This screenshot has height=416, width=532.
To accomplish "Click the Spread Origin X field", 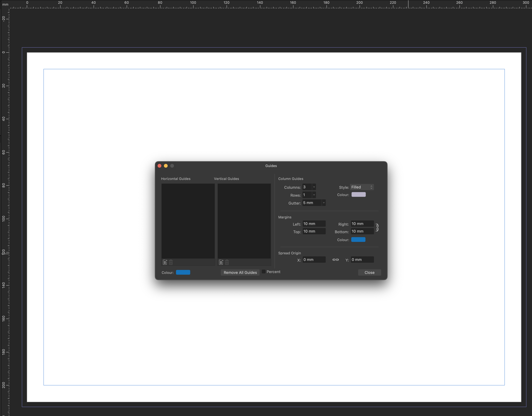I will point(314,260).
